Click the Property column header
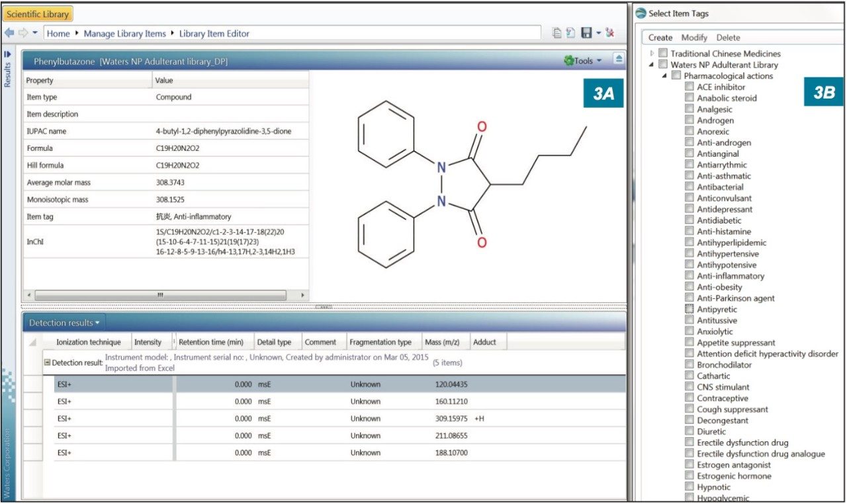This screenshot has width=847, height=504. pyautogui.click(x=87, y=80)
